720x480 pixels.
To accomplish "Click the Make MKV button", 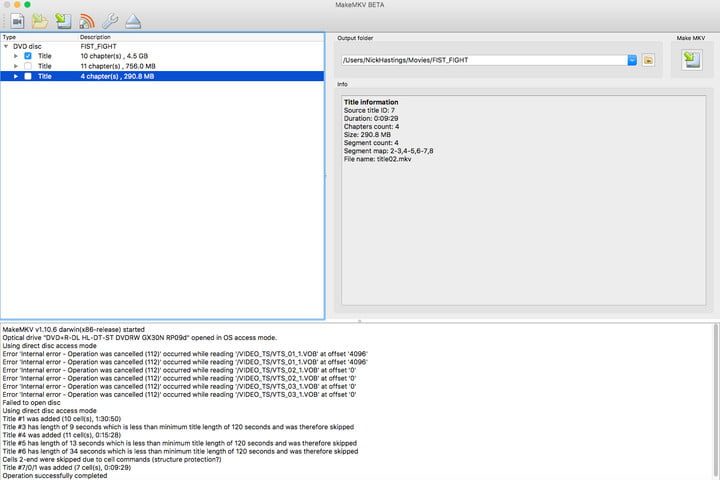I will [x=691, y=60].
